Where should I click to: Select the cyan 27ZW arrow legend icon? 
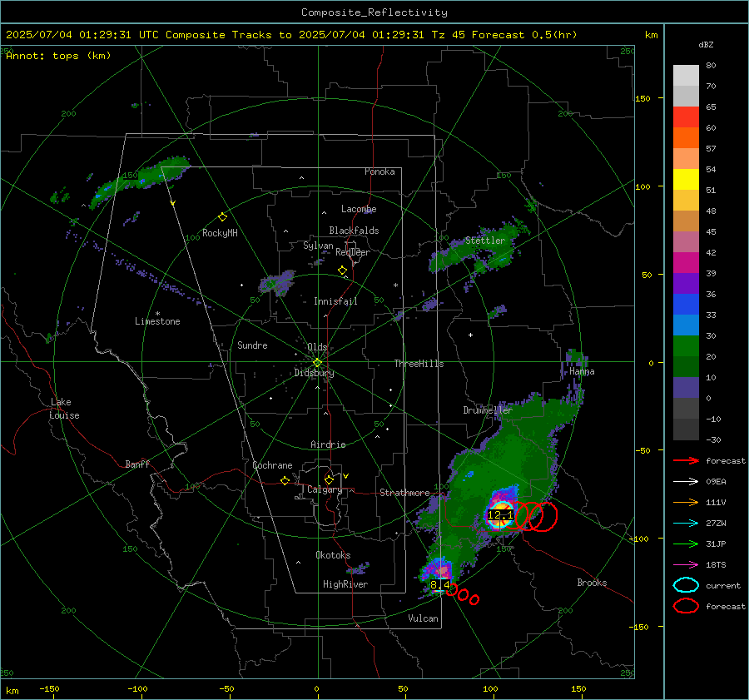(686, 524)
